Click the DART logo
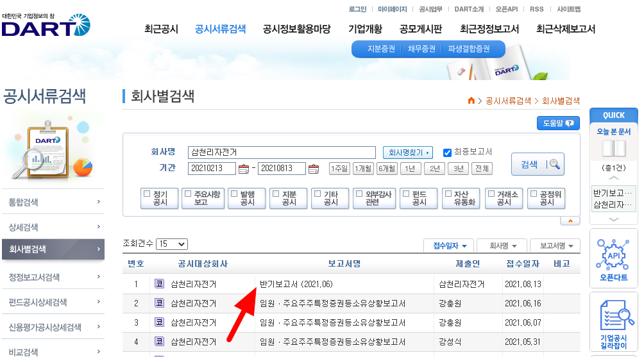This screenshot has width=644, height=357. pos(46,26)
